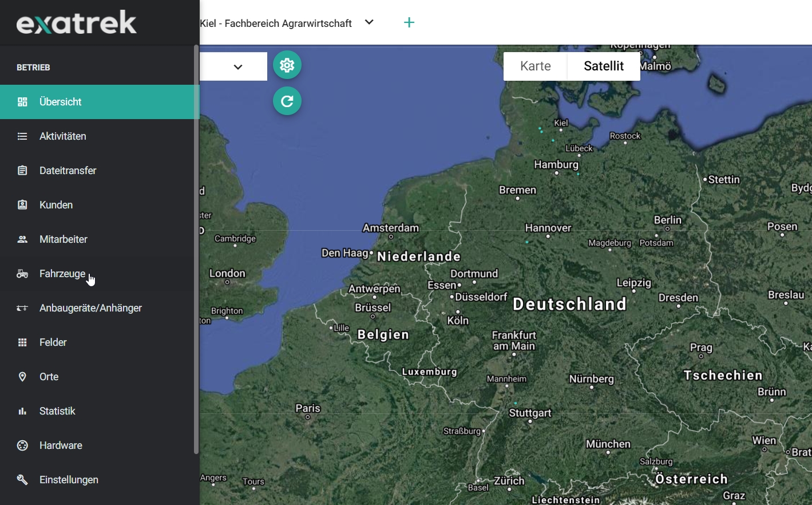Click the exatrek logo
The height and width of the screenshot is (505, 812).
tap(77, 22)
